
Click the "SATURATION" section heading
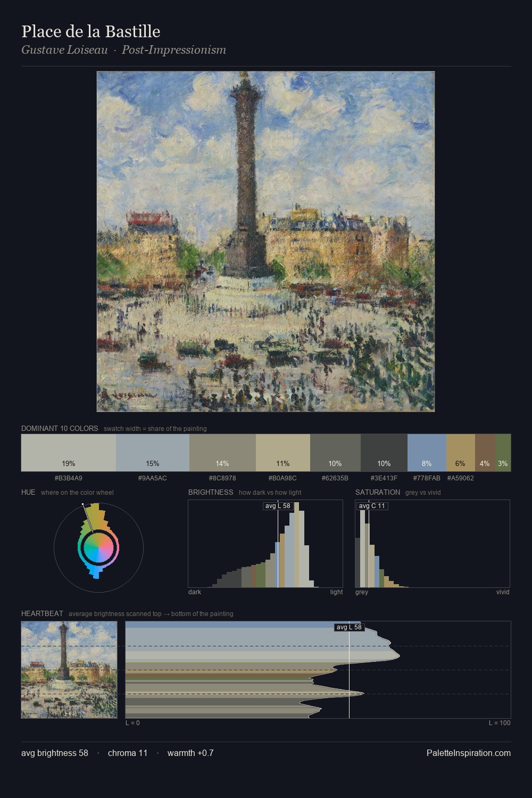[x=378, y=492]
